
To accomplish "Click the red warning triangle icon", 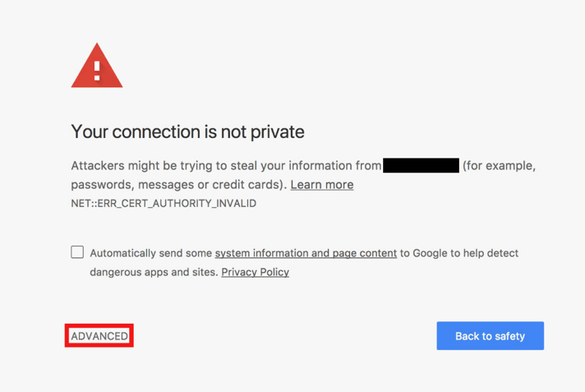I will [x=97, y=66].
